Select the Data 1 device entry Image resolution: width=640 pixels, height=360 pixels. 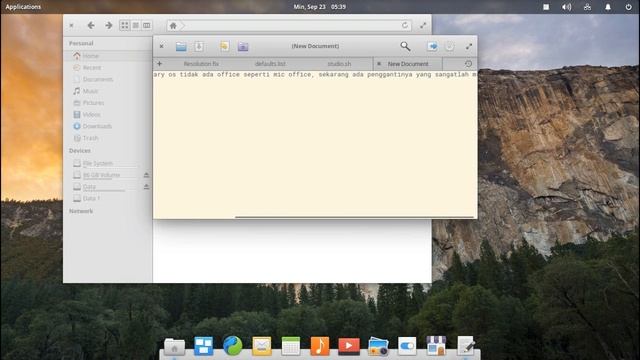108,198
